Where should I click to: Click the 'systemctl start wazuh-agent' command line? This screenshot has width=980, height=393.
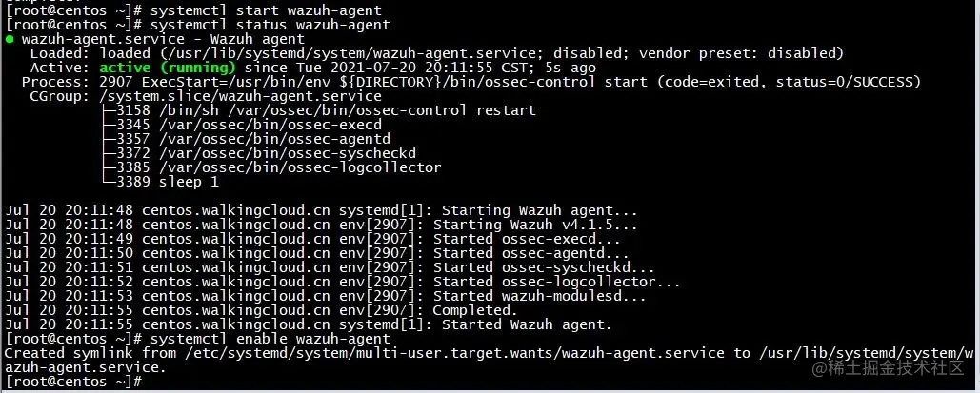[x=193, y=10]
